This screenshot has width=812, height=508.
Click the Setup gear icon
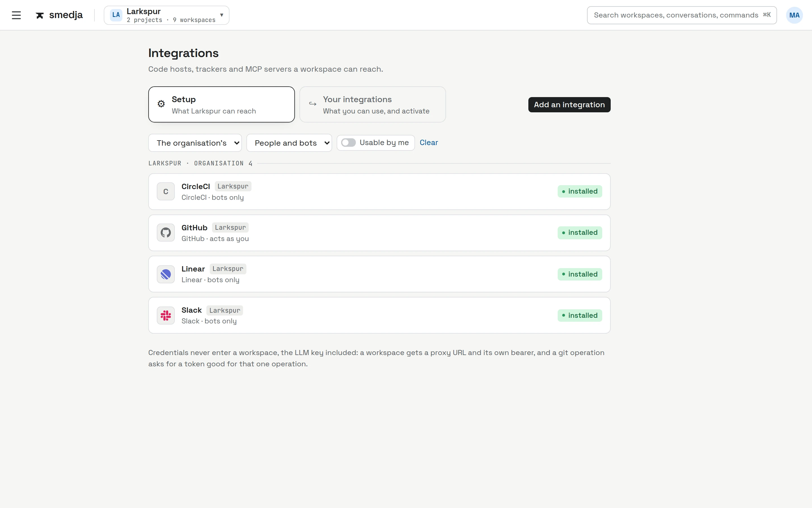(x=161, y=104)
